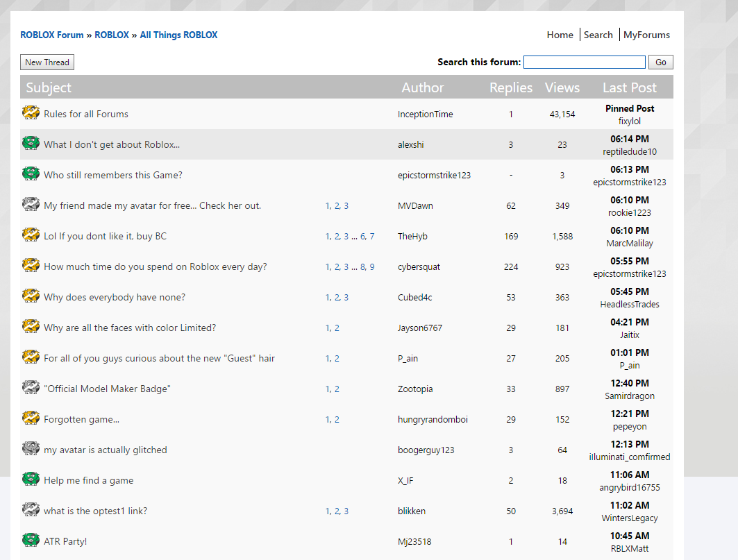738x560 pixels.
Task: Click the Last Post column header
Action: pyautogui.click(x=629, y=87)
